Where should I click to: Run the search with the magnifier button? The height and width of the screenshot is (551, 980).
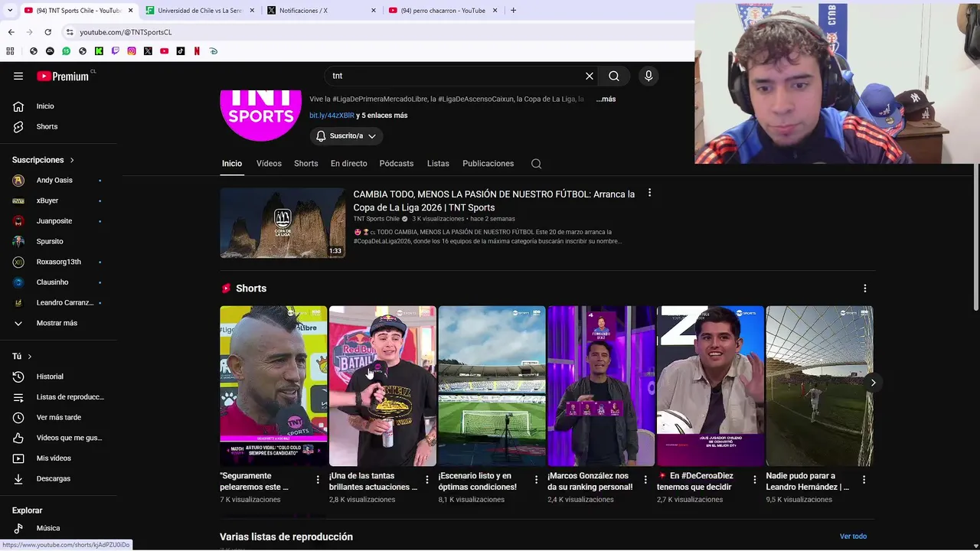click(x=614, y=76)
